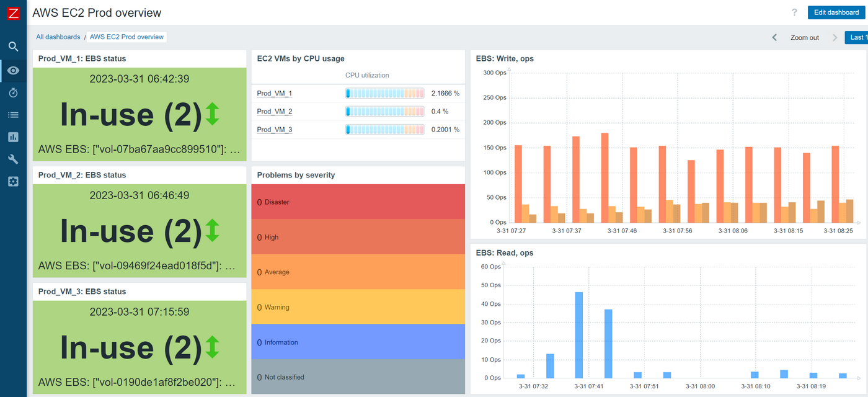Image resolution: width=868 pixels, height=397 pixels.
Task: Open the All dashboards link
Action: pyautogui.click(x=58, y=37)
